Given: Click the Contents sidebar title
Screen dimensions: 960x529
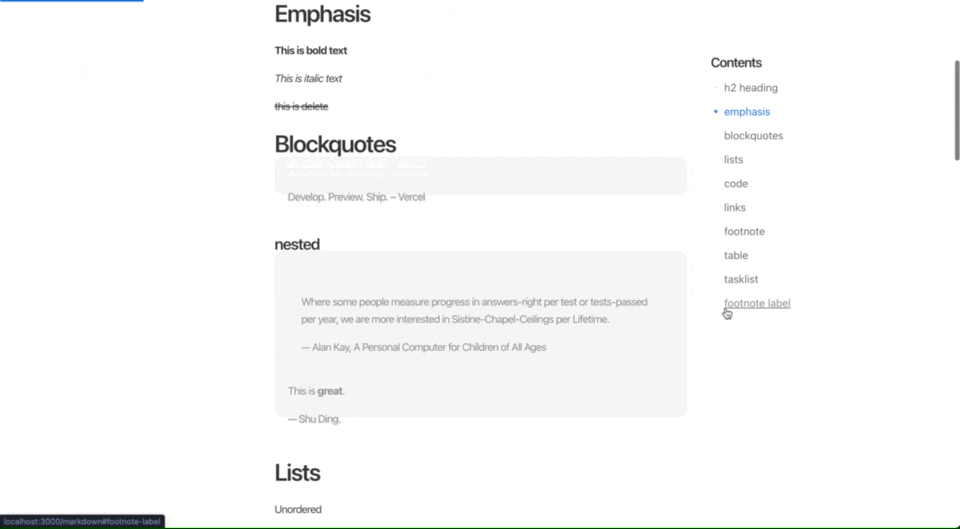Looking at the screenshot, I should pos(736,63).
